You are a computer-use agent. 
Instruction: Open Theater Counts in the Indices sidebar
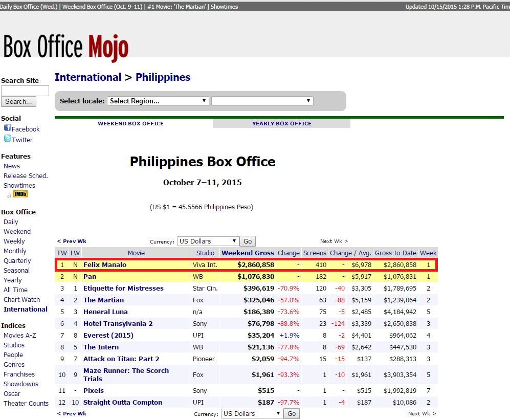(26, 403)
